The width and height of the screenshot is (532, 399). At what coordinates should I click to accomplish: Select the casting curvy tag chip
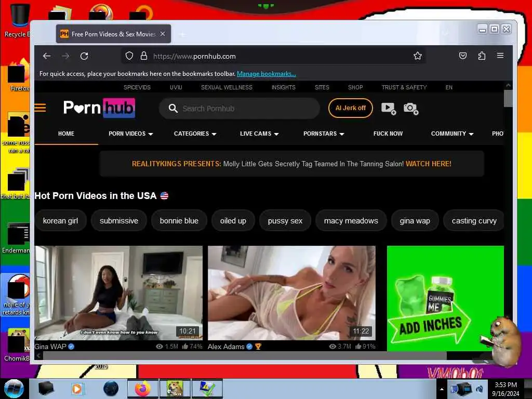click(474, 221)
